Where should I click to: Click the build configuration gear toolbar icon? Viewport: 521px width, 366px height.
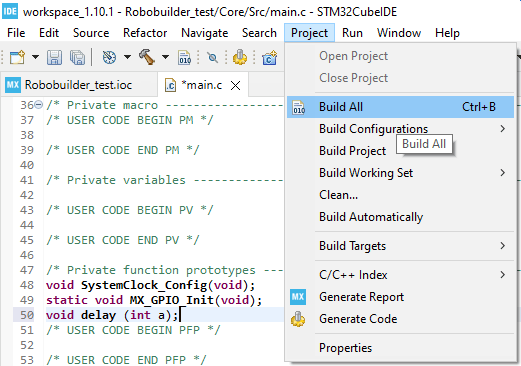pos(109,57)
